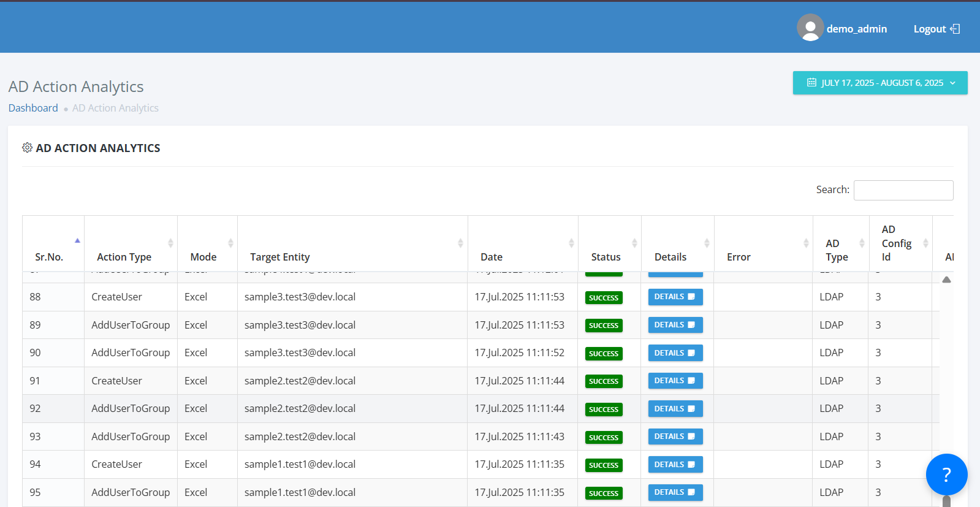Click the Logout exit icon
The image size is (980, 507).
click(x=955, y=29)
